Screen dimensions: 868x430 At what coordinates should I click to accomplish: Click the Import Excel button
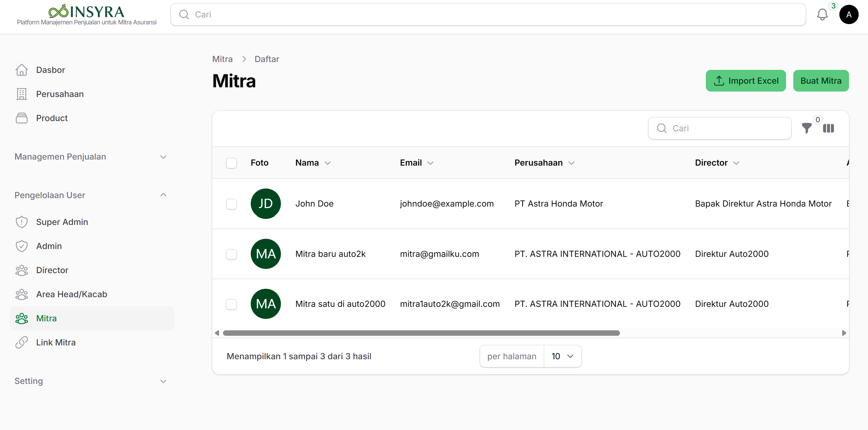pos(746,81)
